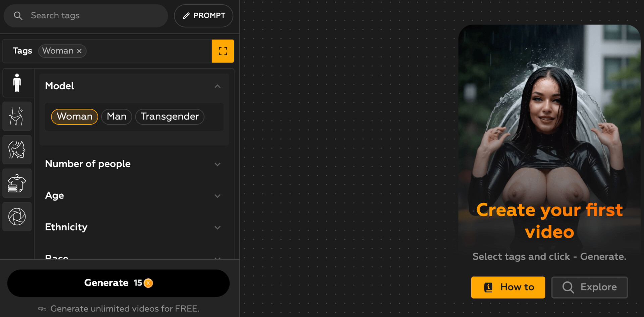Open the body shape category icon

point(17,116)
